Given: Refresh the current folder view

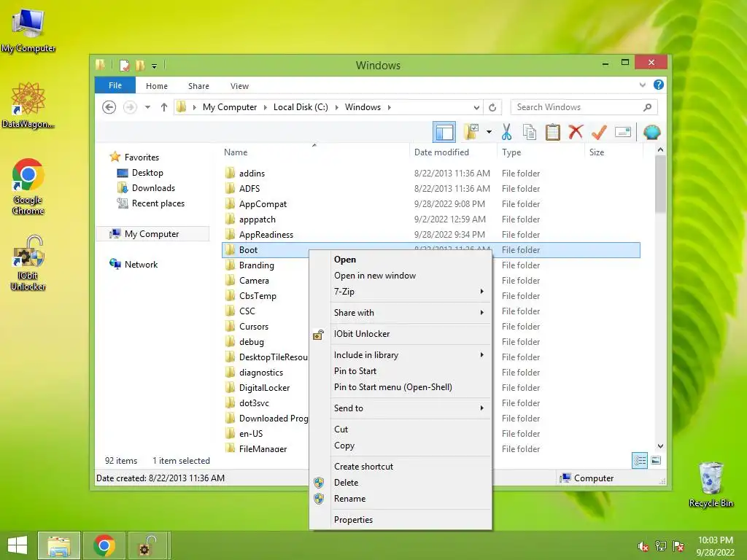Looking at the screenshot, I should [x=492, y=107].
